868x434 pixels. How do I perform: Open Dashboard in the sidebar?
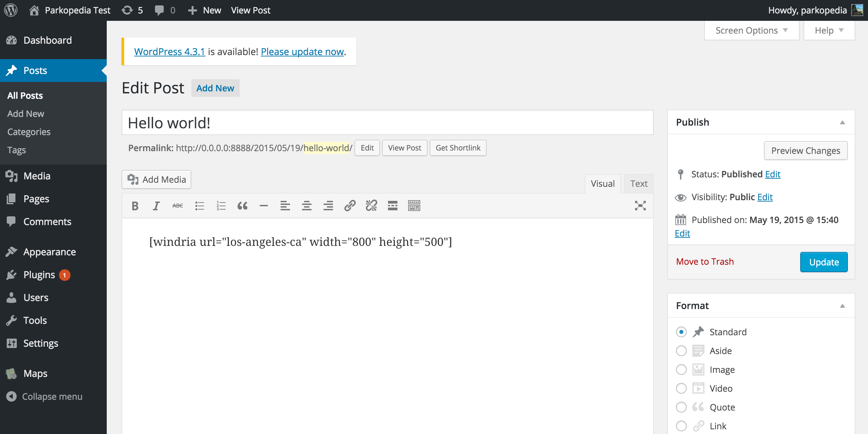[x=53, y=40]
